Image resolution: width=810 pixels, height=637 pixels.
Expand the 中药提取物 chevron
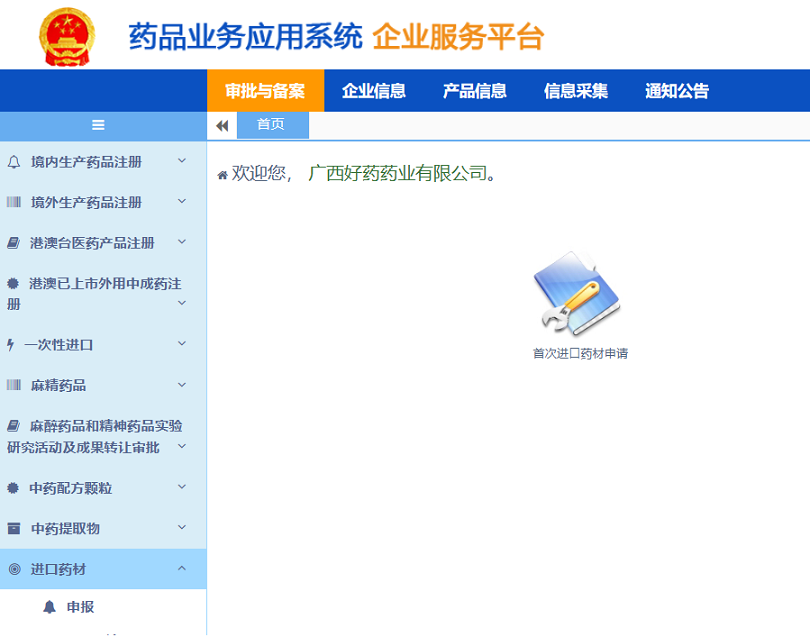[x=182, y=527]
